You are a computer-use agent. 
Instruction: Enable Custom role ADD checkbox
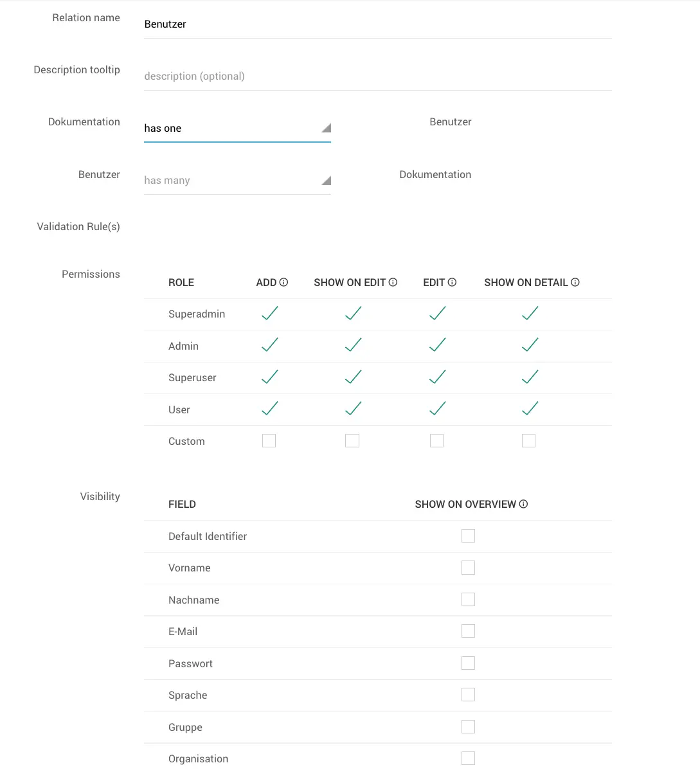(269, 441)
